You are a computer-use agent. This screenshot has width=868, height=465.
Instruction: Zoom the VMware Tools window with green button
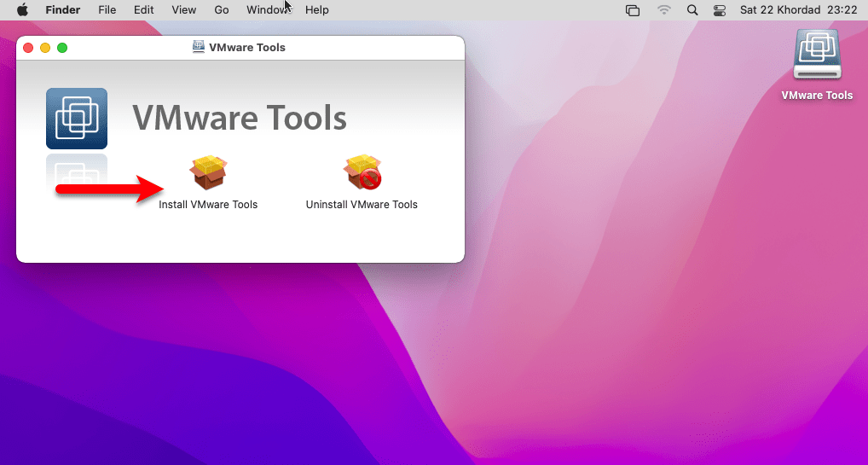click(62, 48)
